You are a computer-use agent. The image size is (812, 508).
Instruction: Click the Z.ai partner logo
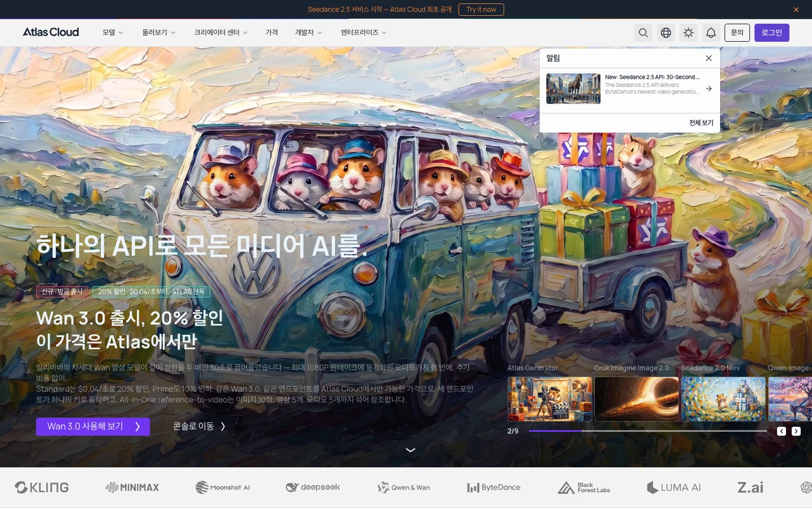750,487
